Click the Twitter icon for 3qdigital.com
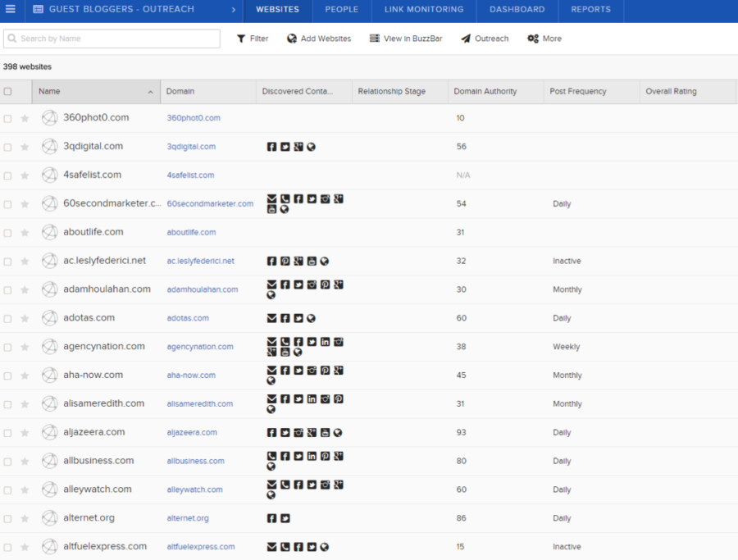 click(x=285, y=147)
